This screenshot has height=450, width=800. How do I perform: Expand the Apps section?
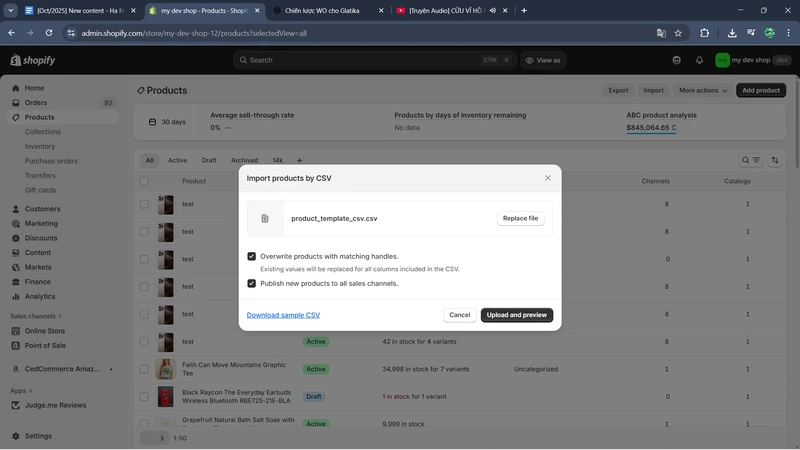coord(21,391)
